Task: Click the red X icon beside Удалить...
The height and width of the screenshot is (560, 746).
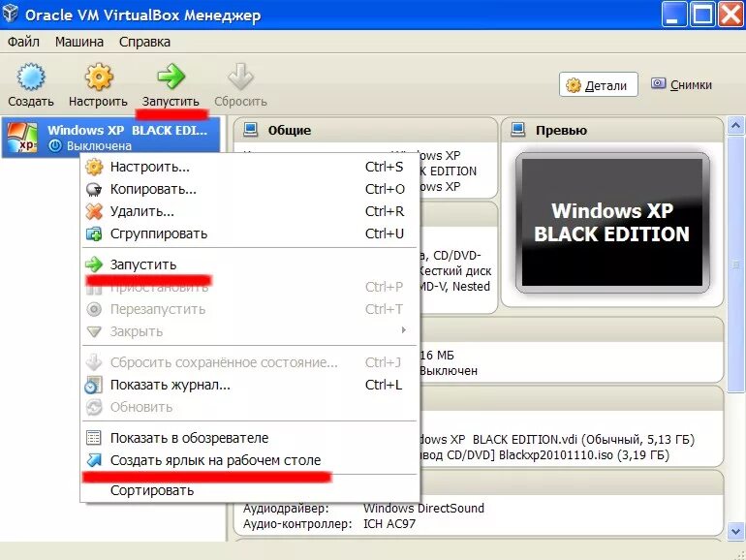Action: (x=94, y=211)
